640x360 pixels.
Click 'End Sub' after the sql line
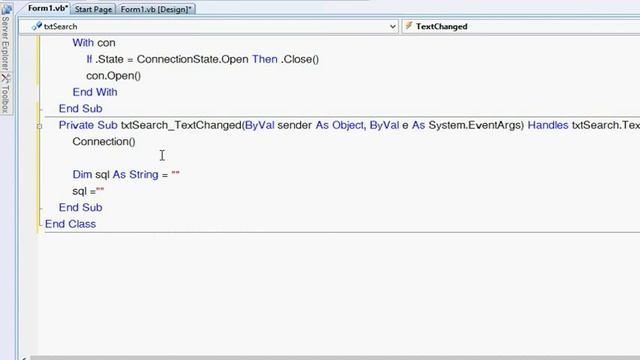click(80, 208)
